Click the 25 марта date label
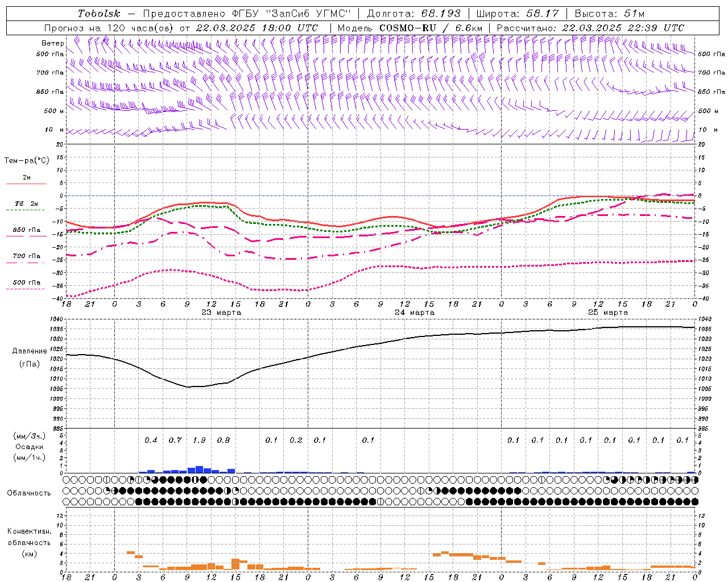 [x=608, y=313]
